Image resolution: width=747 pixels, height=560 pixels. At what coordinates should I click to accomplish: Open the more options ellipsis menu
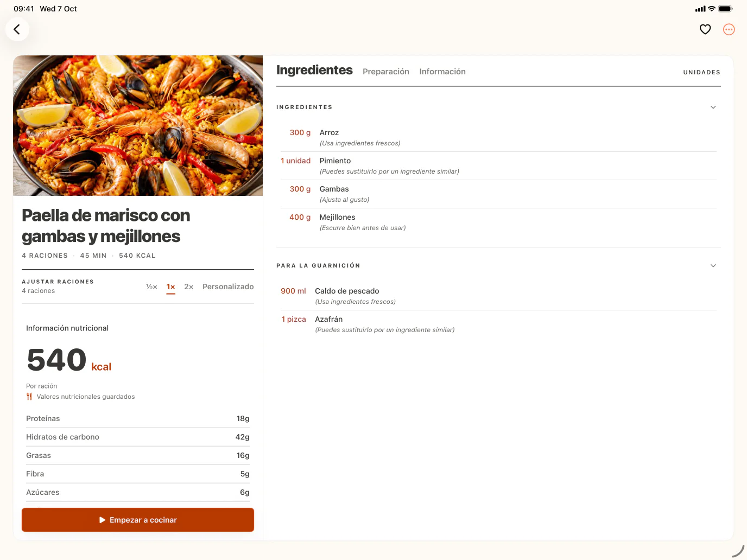[x=729, y=29]
